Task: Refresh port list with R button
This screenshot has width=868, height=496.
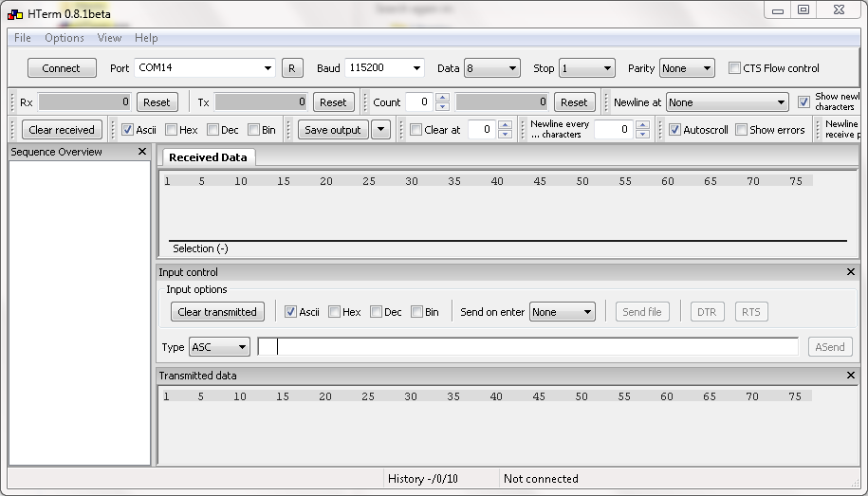Action: coord(292,68)
